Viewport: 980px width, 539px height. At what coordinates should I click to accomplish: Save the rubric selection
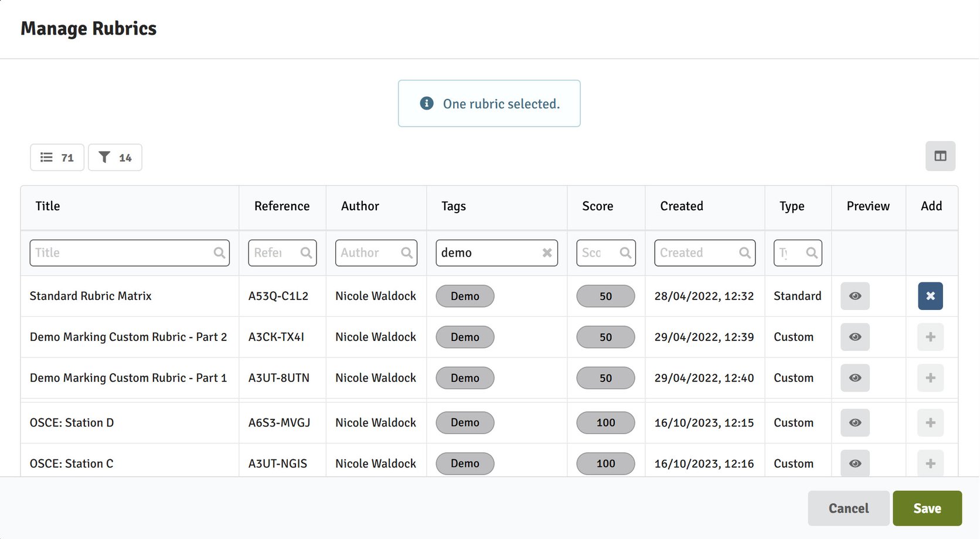point(927,508)
